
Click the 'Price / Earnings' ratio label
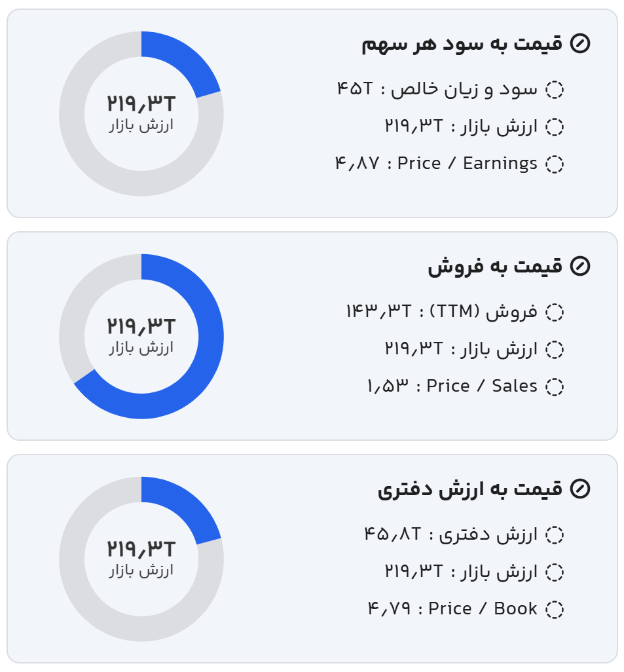(467, 164)
